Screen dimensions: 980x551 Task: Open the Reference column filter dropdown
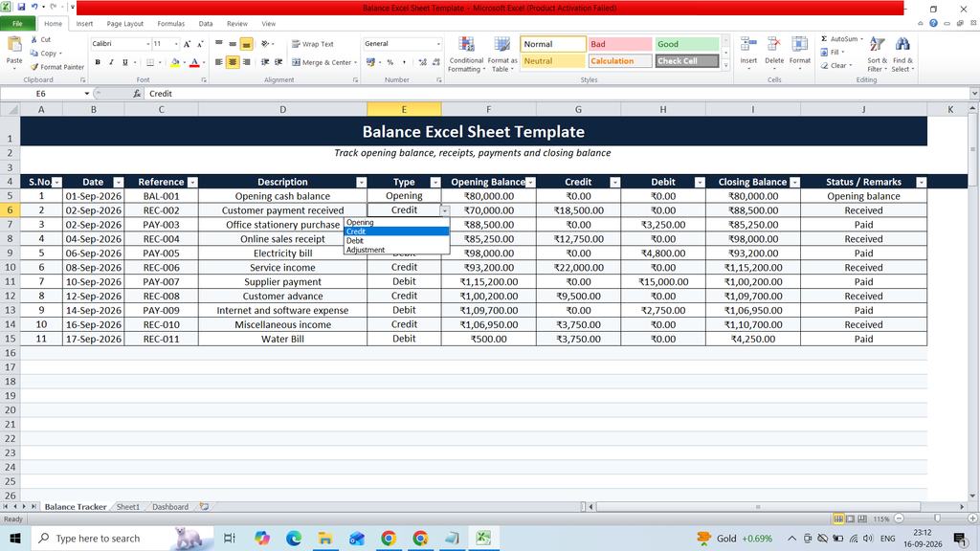coord(192,183)
